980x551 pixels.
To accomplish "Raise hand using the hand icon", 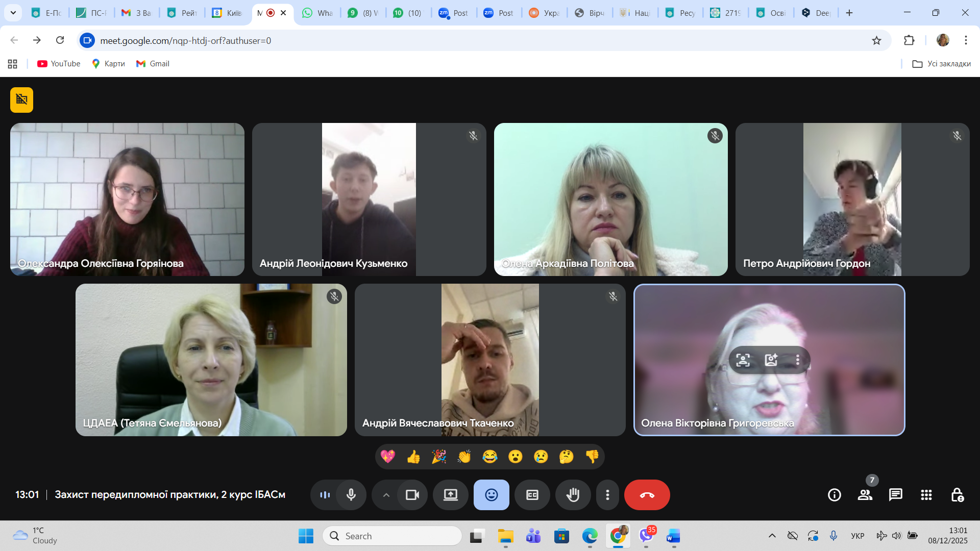I will [x=573, y=495].
